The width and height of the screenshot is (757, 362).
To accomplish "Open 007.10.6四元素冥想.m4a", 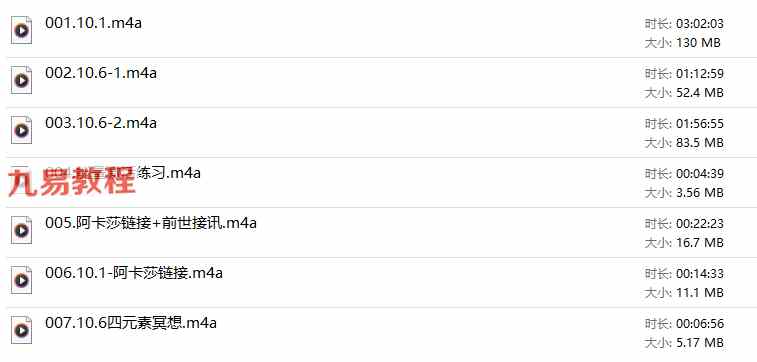I will point(131,323).
